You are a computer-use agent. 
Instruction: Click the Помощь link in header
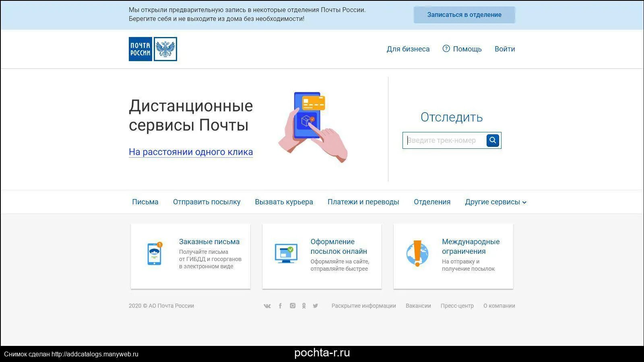pos(467,49)
